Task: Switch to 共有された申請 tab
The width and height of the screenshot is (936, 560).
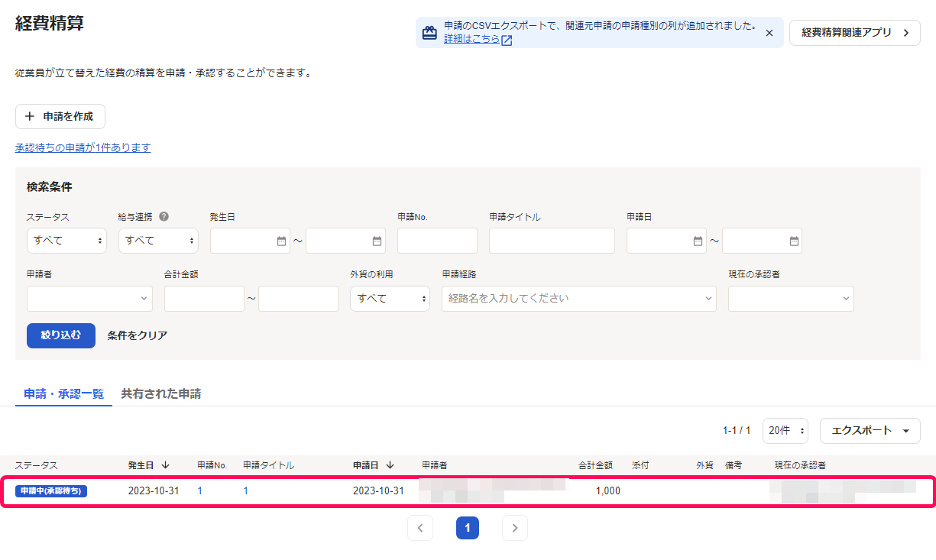Action: (x=161, y=394)
